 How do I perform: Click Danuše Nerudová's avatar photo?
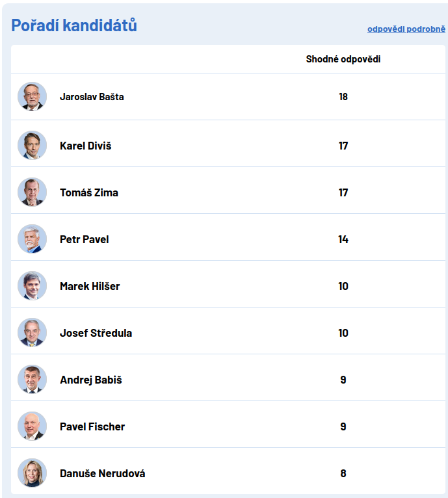(32, 473)
